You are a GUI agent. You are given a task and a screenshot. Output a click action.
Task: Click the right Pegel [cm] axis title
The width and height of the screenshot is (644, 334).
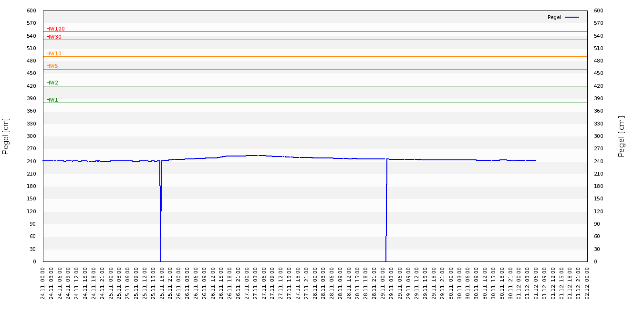[622, 136]
